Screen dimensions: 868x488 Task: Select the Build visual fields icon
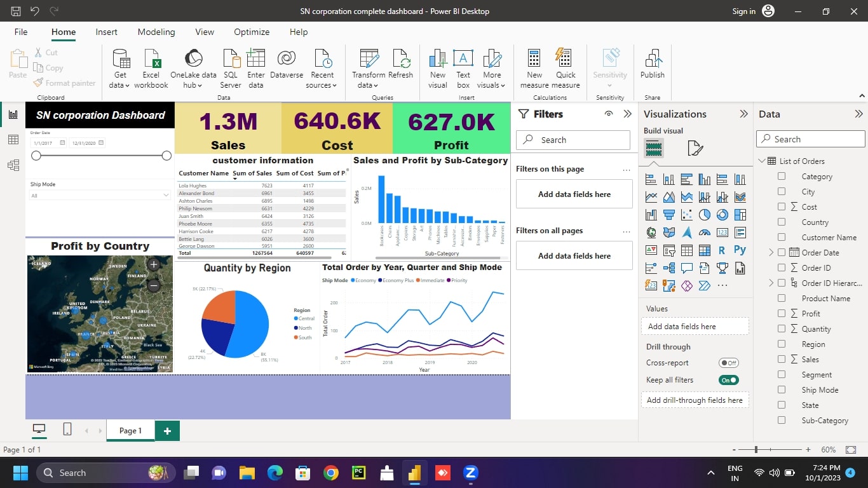coord(654,149)
